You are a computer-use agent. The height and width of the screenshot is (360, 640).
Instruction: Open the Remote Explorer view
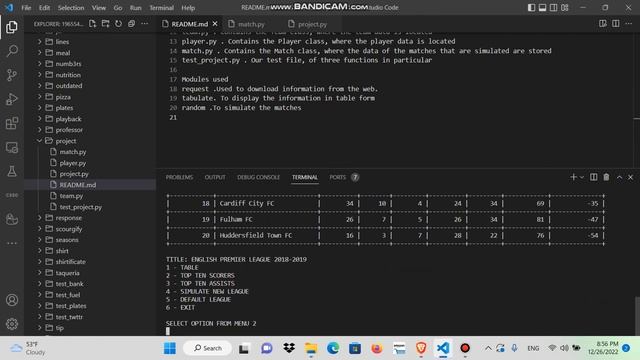pos(12,147)
